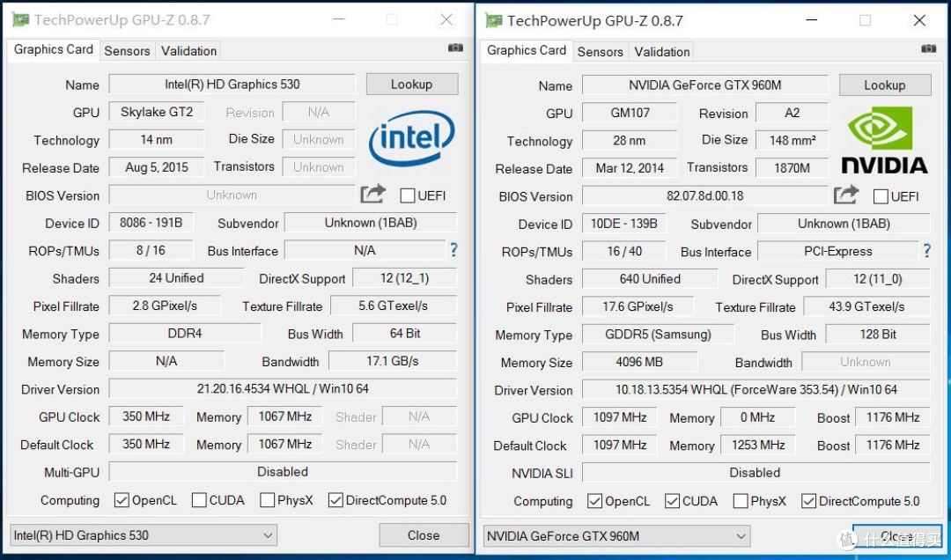Viewport: 951px width, 560px height.
Task: Disable the CUDA checkbox in the NVIDIA window
Action: click(x=672, y=500)
